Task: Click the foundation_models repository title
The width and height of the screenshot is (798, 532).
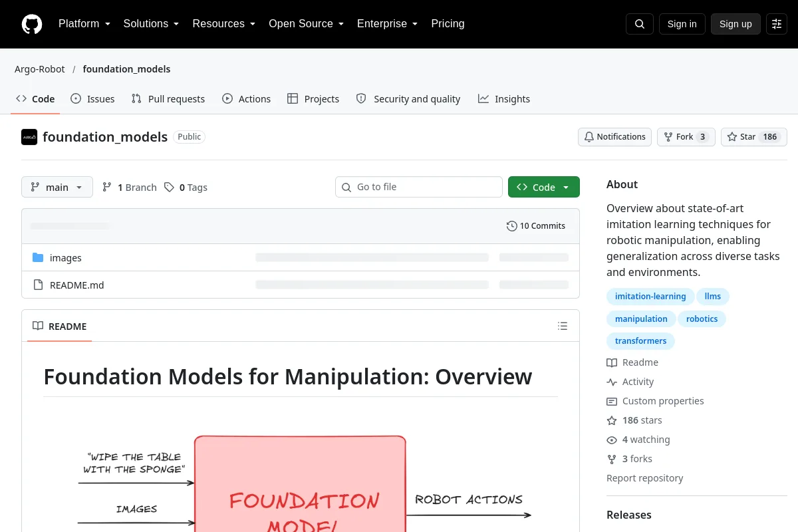Action: [x=105, y=137]
